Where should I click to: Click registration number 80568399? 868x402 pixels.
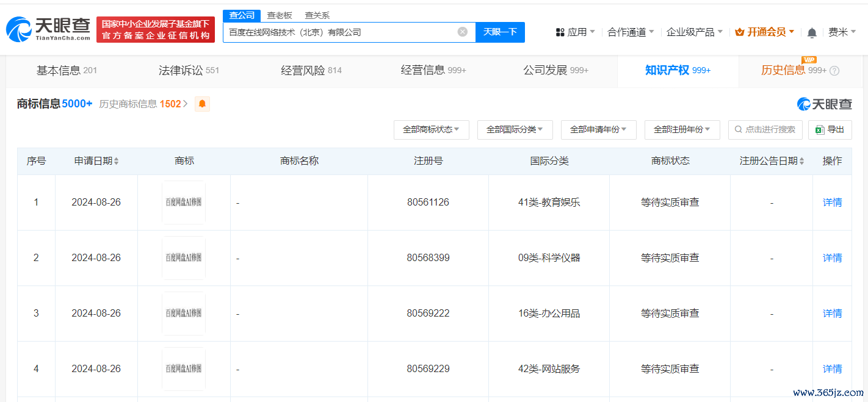(x=428, y=258)
